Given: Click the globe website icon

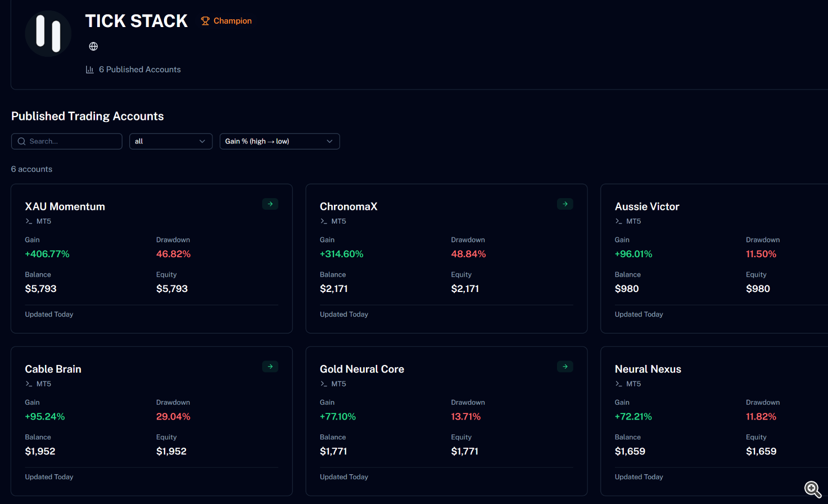Looking at the screenshot, I should click(93, 46).
